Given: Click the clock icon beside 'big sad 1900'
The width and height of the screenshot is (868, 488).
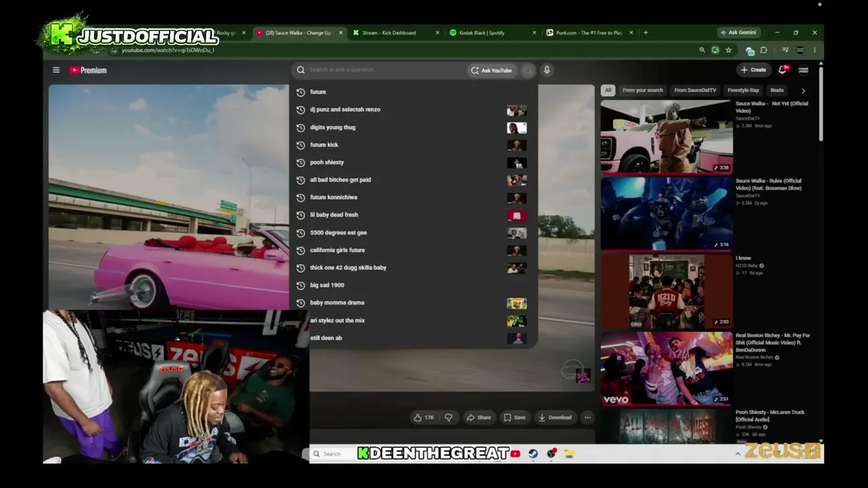Looking at the screenshot, I should (x=300, y=285).
